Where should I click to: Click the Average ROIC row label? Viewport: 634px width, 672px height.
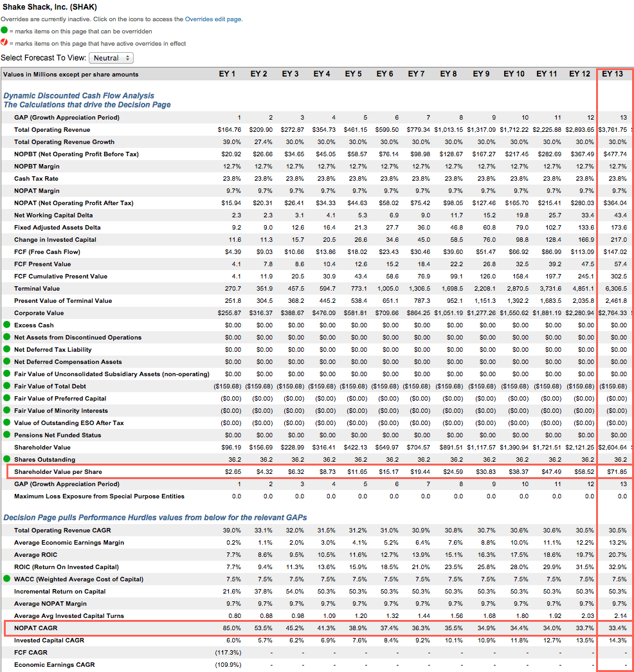tap(35, 555)
